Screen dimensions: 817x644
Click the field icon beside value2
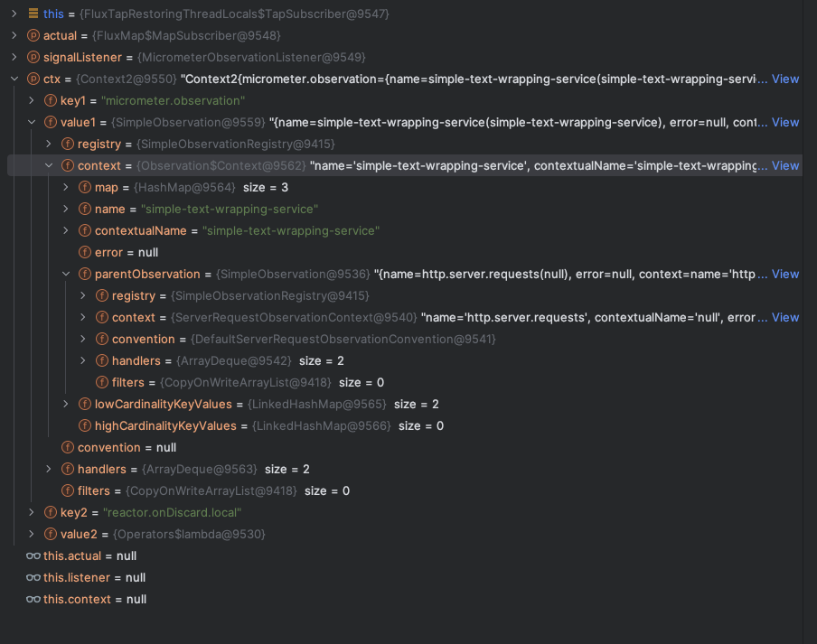(x=51, y=534)
